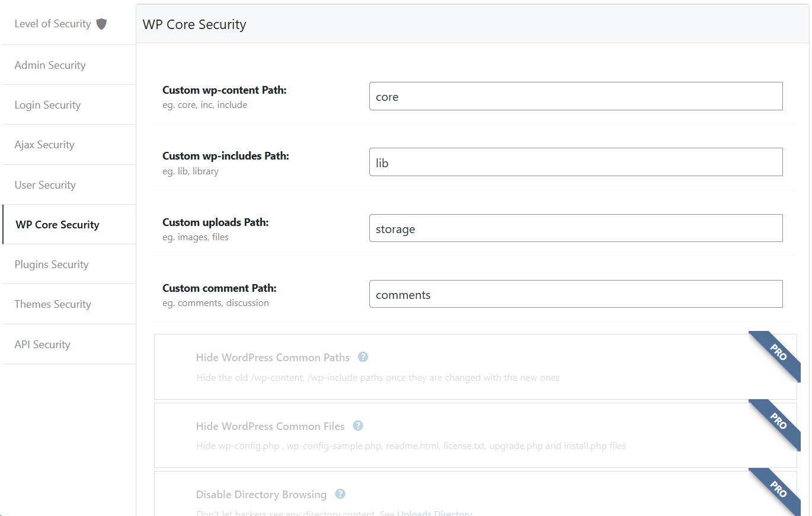Click the shield icon beside Level of Security

101,24
